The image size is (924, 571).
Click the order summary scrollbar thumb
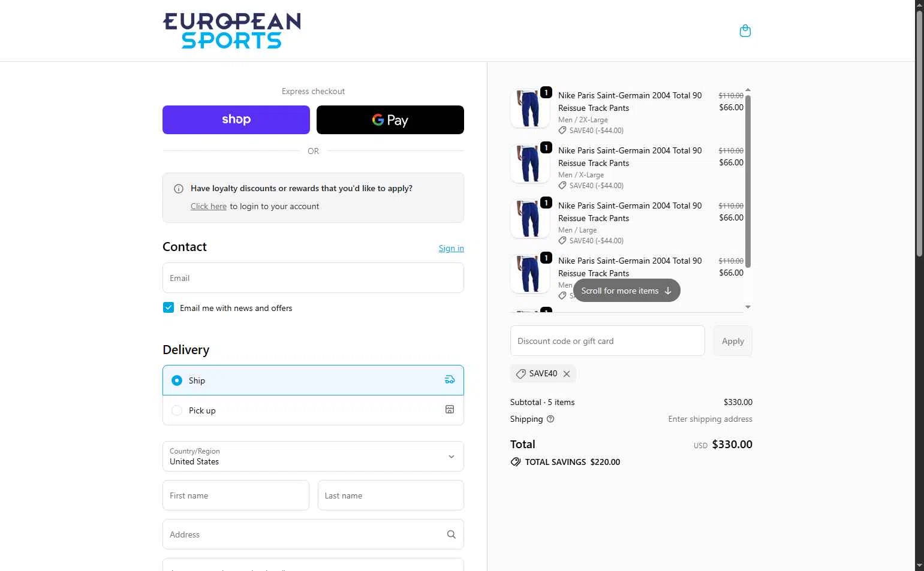[x=748, y=181]
